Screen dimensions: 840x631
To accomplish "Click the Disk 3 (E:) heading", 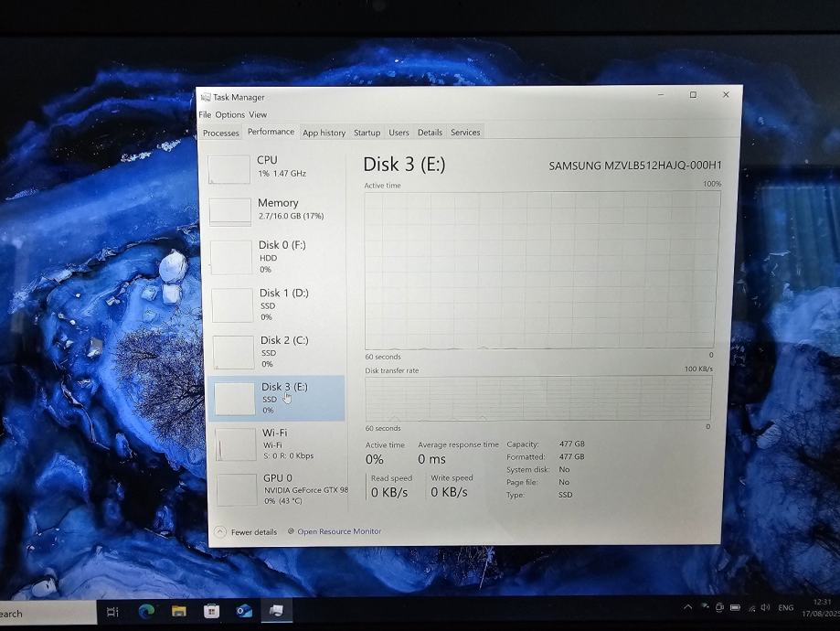I will pyautogui.click(x=404, y=165).
